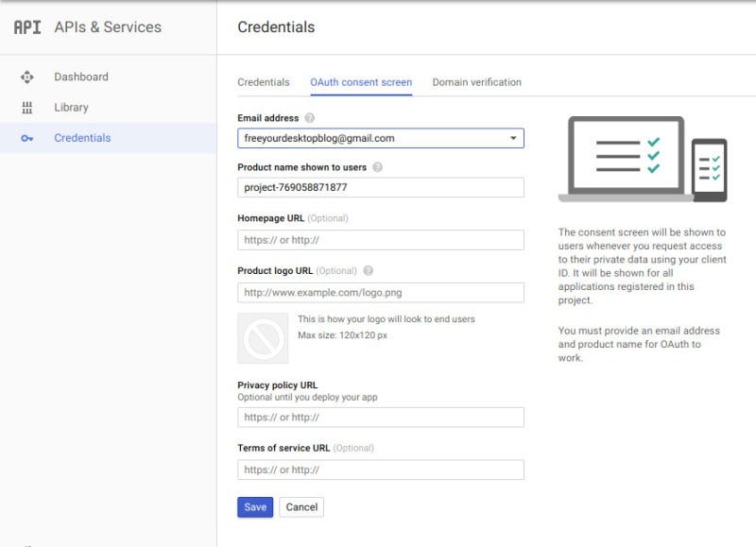The height and width of the screenshot is (547, 756).
Task: Switch to the Credentials tab
Action: pos(264,82)
